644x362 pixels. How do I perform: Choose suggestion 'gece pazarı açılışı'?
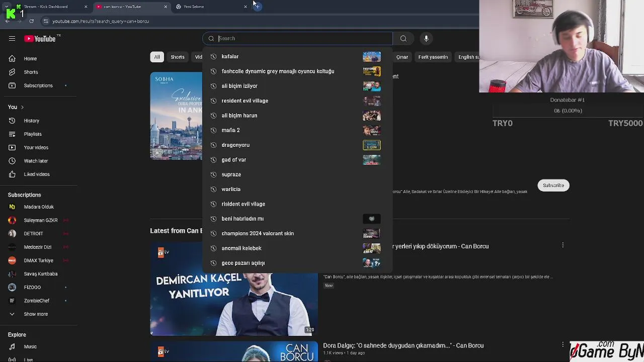pos(297,263)
